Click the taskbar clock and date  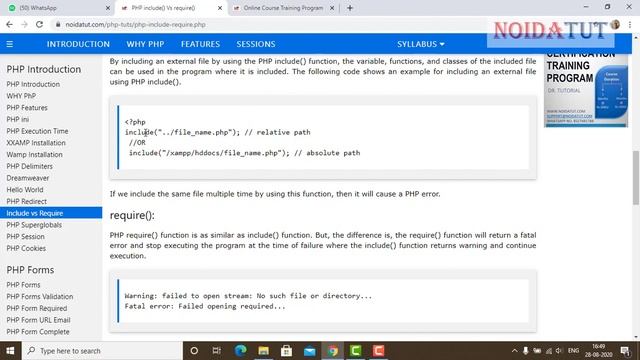(x=598, y=351)
